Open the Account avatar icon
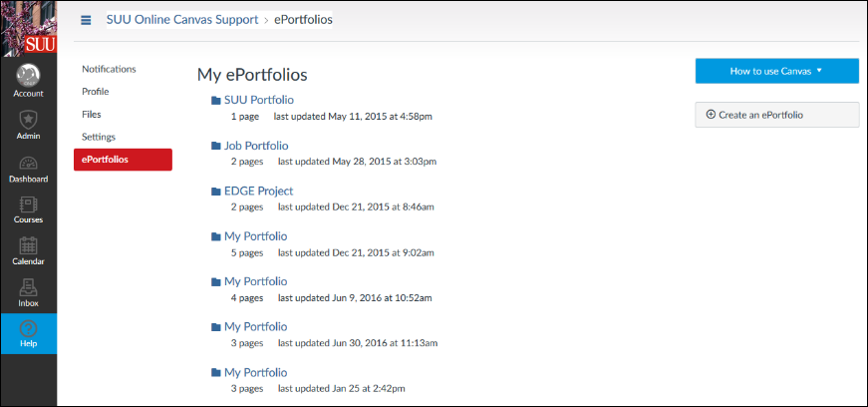Screen dimensions: 868x407 point(28,76)
